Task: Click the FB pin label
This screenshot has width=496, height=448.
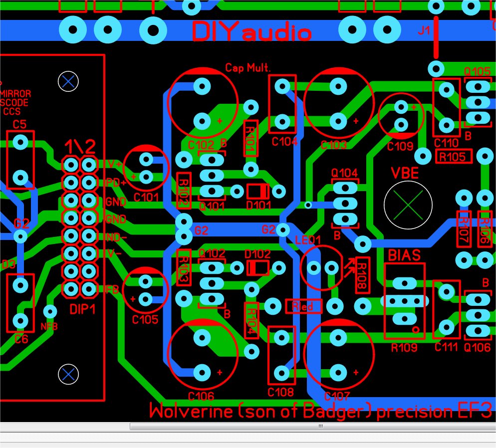Action: 112,289
